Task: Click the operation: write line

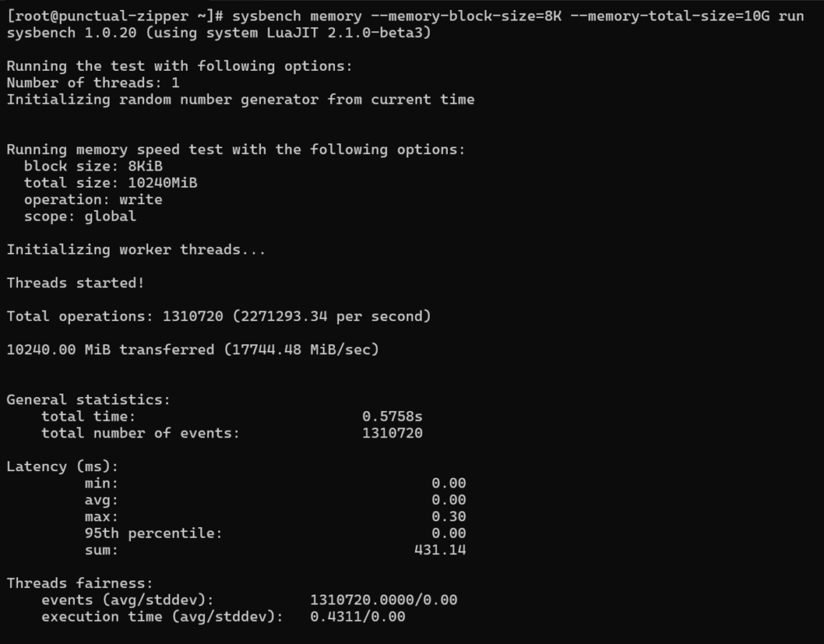Action: pyautogui.click(x=93, y=200)
